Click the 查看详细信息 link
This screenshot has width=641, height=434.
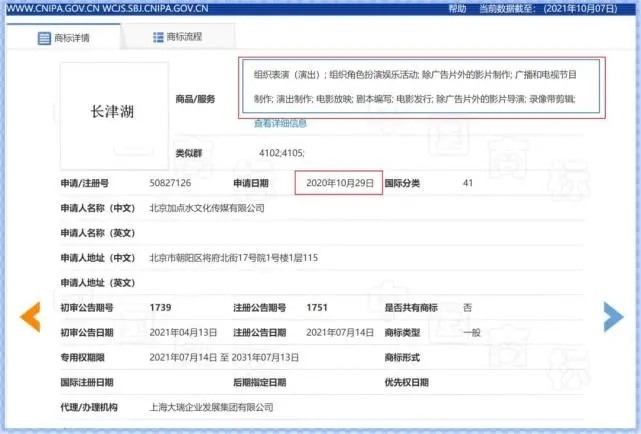(x=280, y=123)
